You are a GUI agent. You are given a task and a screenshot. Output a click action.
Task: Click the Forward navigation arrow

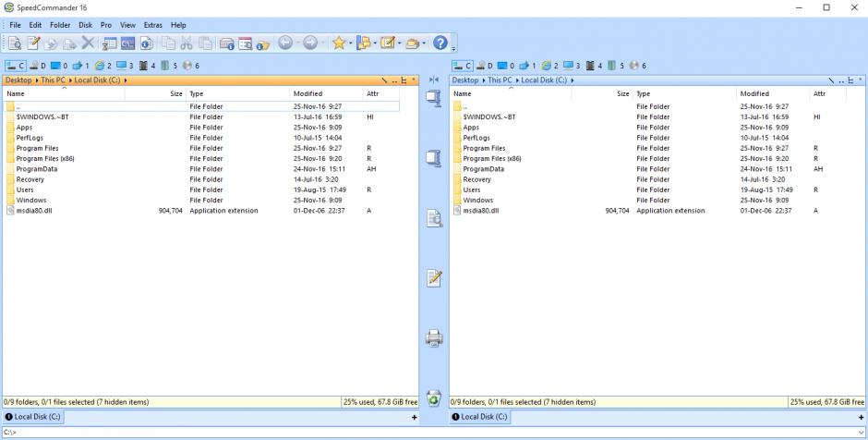click(x=310, y=43)
